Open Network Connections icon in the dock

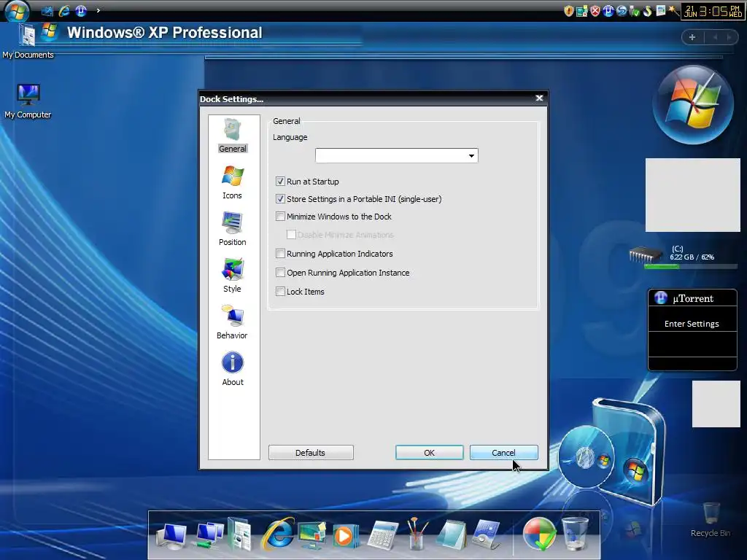pos(209,535)
